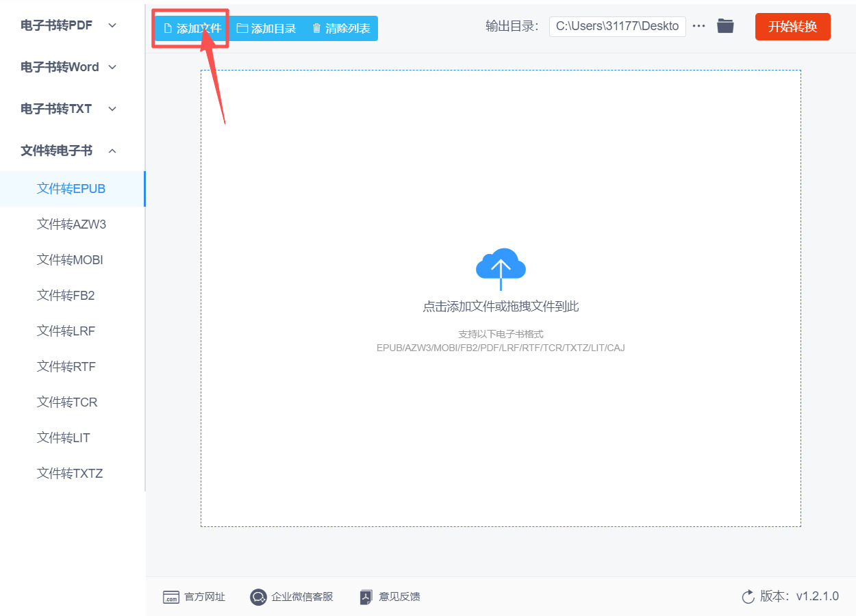The width and height of the screenshot is (856, 616).
Task: Open the 电子书转TXT category label
Action: (x=56, y=109)
